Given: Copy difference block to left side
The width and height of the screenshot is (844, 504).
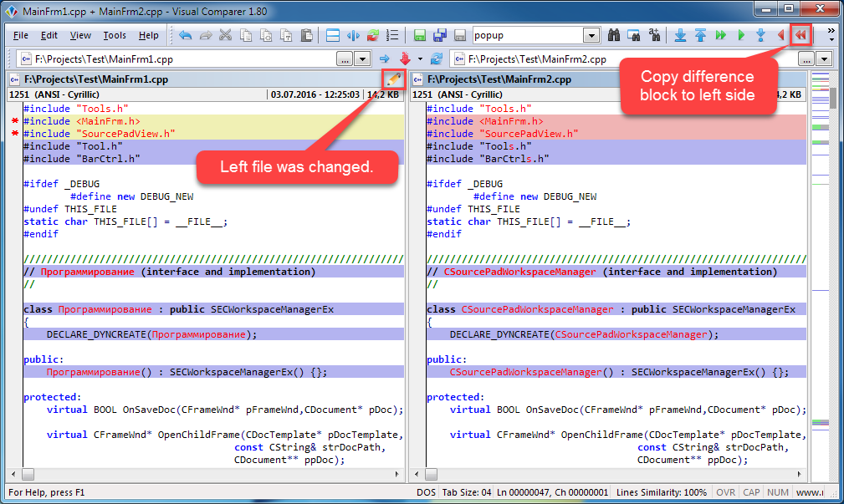Looking at the screenshot, I should click(x=801, y=36).
